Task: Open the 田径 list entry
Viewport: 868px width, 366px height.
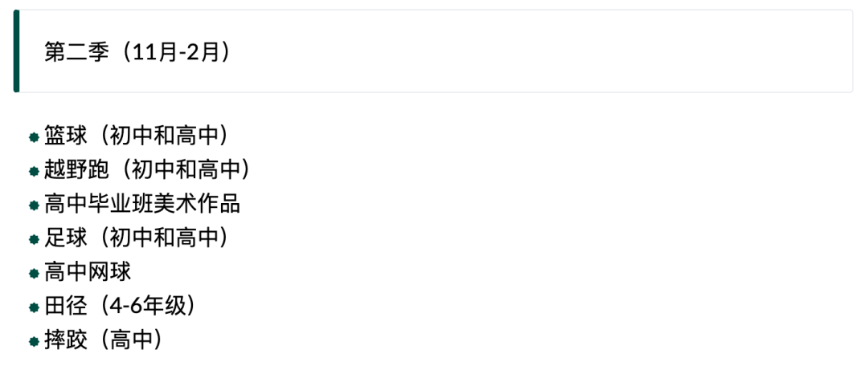Action: click(x=66, y=307)
